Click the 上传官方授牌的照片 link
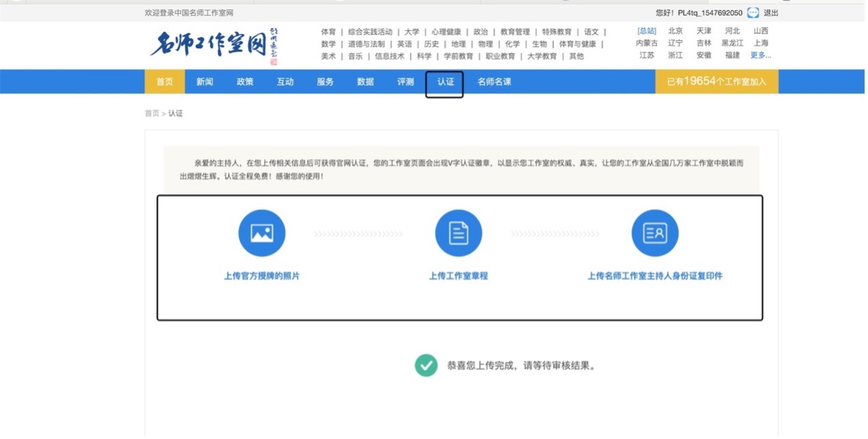The height and width of the screenshot is (439, 868). 262,276
